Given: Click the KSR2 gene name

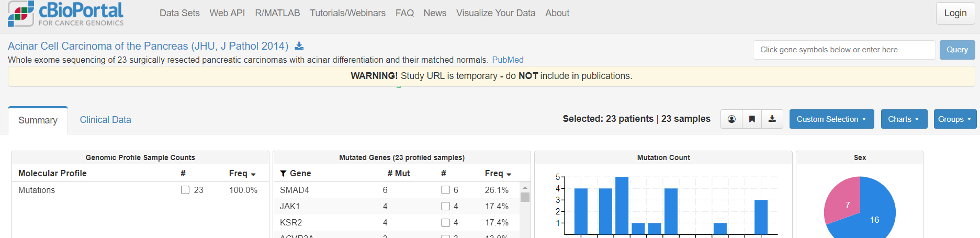Looking at the screenshot, I should pos(291,222).
